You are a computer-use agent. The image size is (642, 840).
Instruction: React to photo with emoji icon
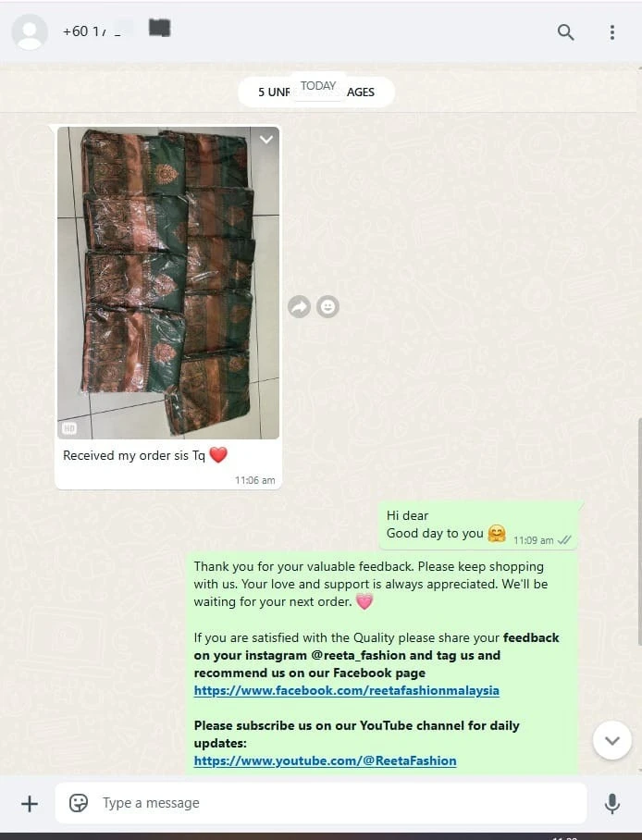coord(327,307)
